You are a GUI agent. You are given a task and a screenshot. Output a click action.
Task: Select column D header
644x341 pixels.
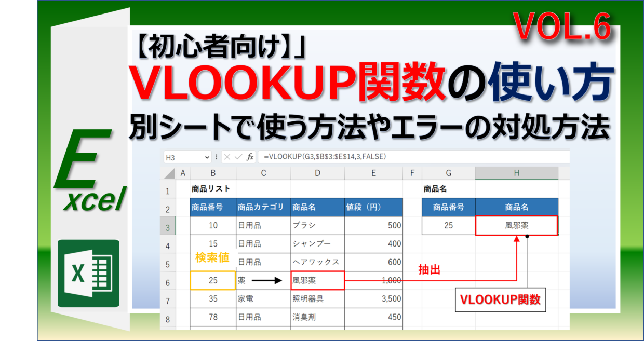[x=317, y=173]
